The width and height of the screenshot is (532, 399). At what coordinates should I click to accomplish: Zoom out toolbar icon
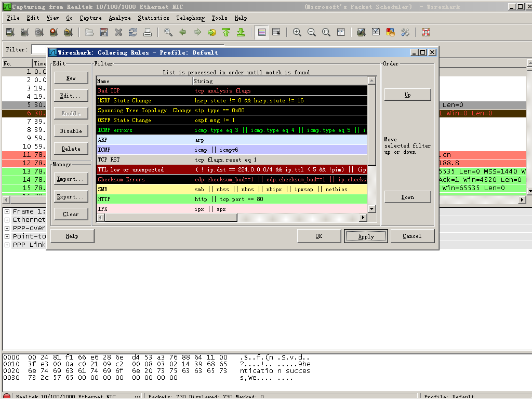click(x=312, y=32)
